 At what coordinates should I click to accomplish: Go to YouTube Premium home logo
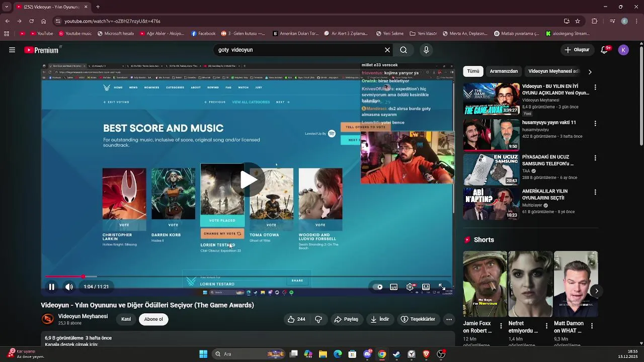(41, 50)
